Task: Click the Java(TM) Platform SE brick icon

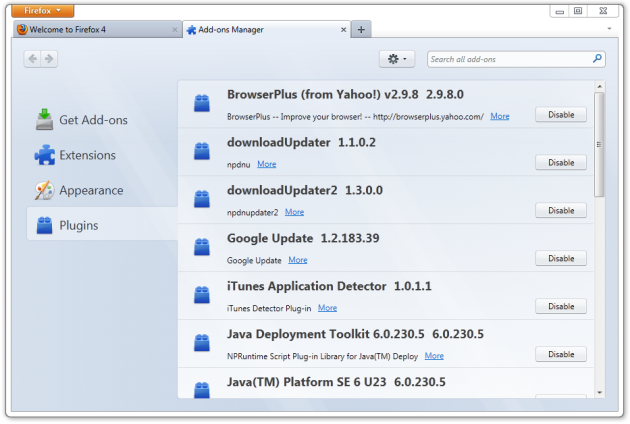Action: (x=202, y=390)
